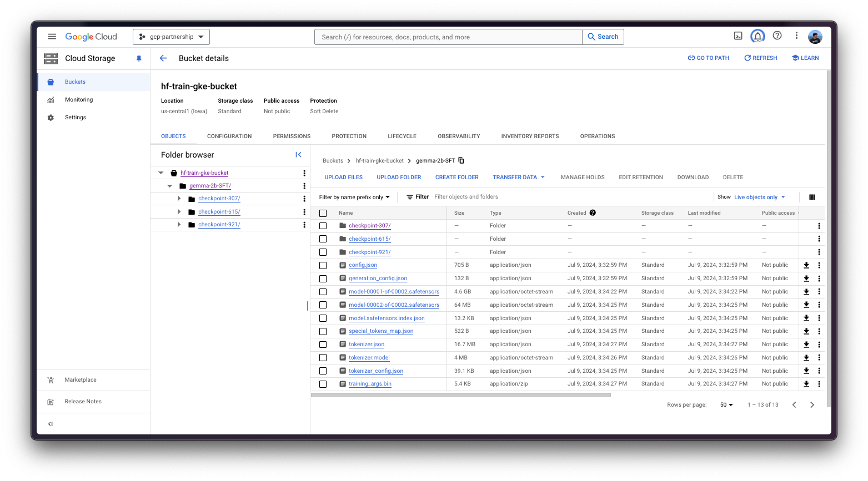Refresh the bucket details

[x=761, y=58]
